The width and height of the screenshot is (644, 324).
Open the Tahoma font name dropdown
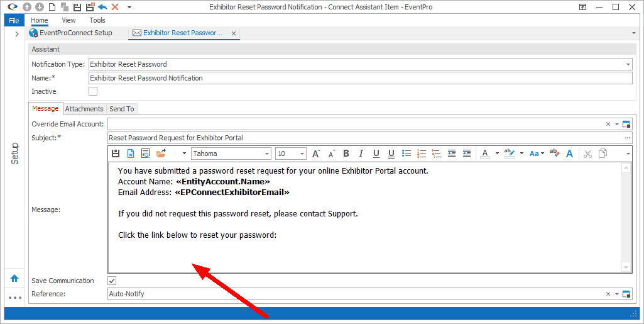click(267, 154)
